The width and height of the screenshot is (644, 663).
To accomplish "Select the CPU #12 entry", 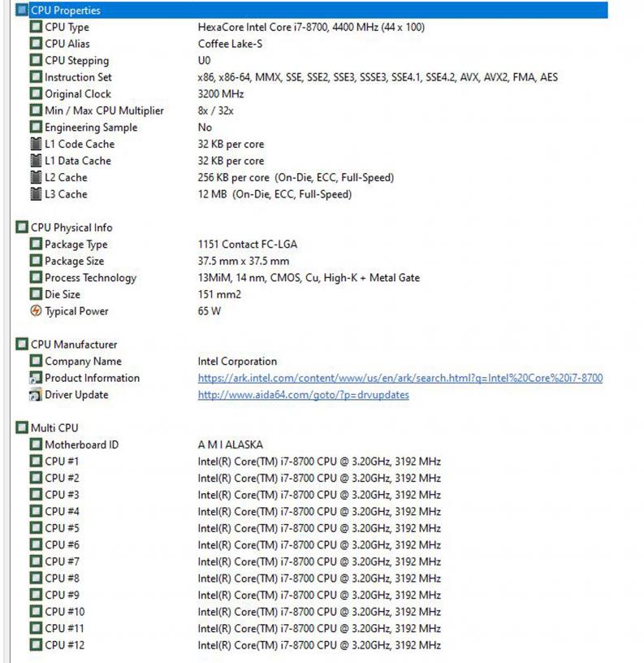I will point(311,645).
